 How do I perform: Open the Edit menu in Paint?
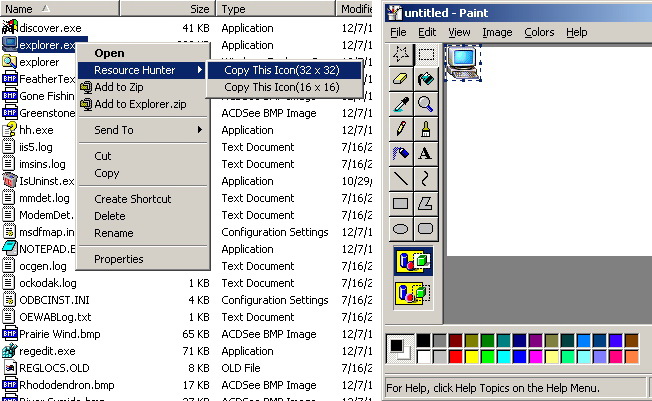pyautogui.click(x=427, y=32)
